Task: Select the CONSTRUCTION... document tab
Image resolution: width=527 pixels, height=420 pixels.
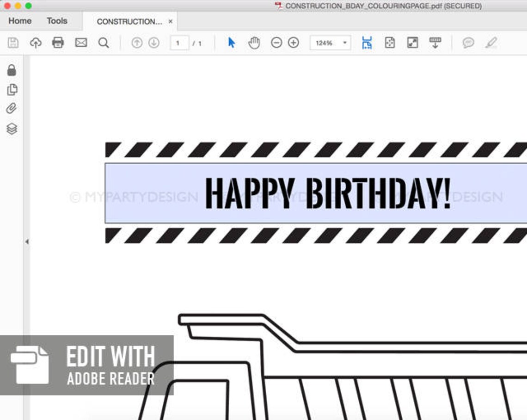Action: (129, 22)
